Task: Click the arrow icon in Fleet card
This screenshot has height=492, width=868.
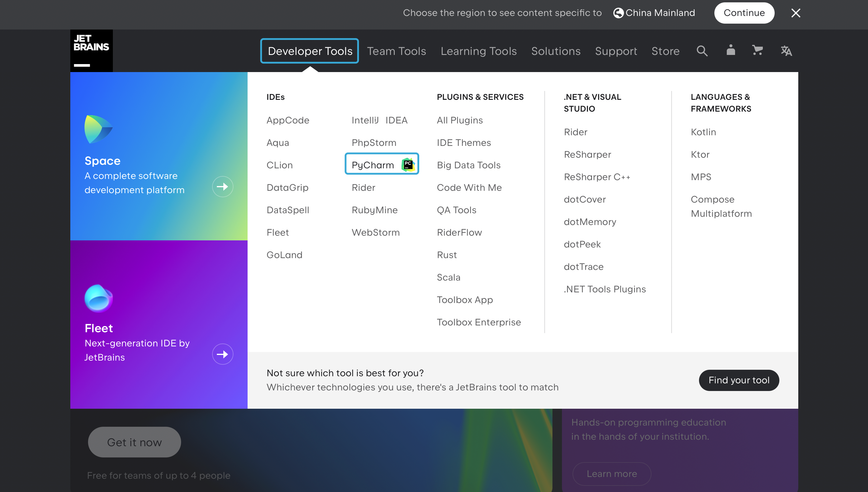Action: [x=222, y=354]
